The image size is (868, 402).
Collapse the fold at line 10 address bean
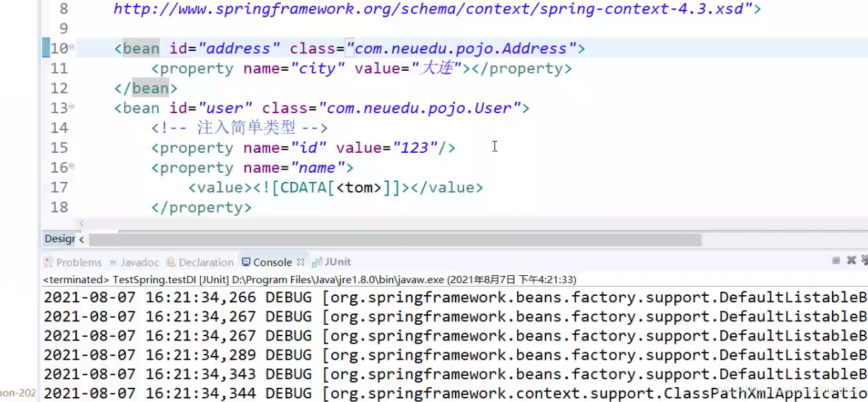[71, 47]
